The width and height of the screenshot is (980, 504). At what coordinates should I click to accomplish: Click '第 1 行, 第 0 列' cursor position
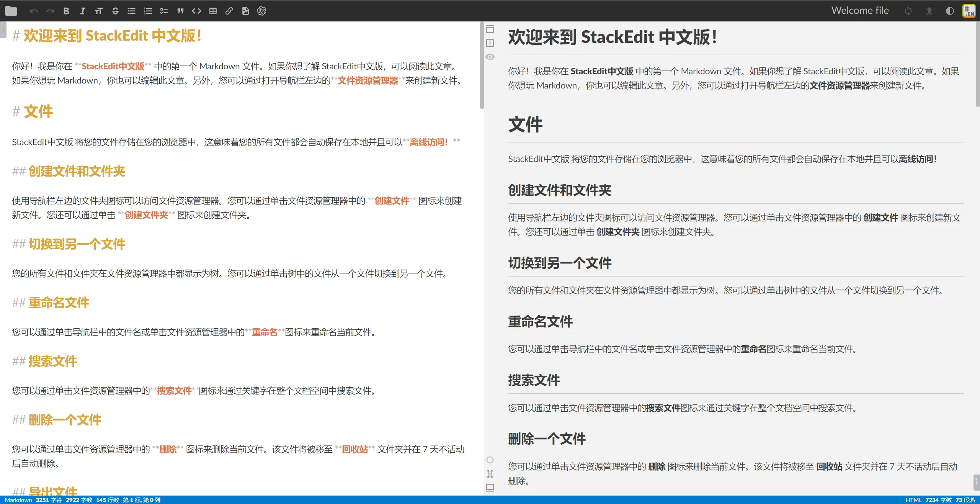142,500
